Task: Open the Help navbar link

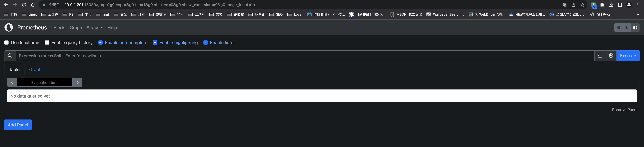Action: pos(112,28)
